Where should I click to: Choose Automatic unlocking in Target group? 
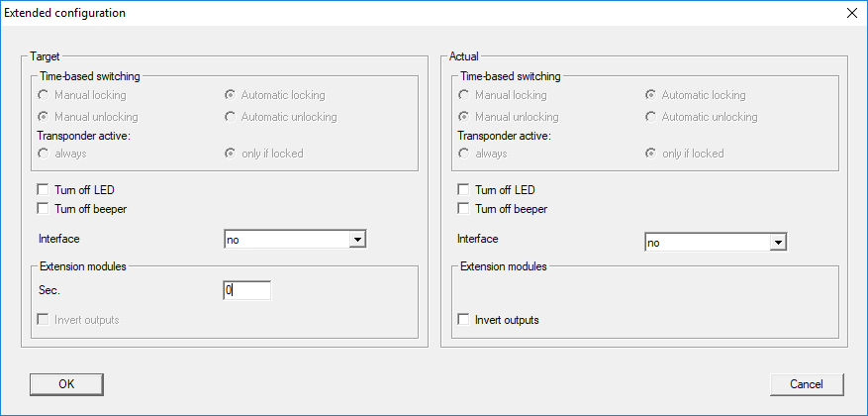tap(231, 117)
